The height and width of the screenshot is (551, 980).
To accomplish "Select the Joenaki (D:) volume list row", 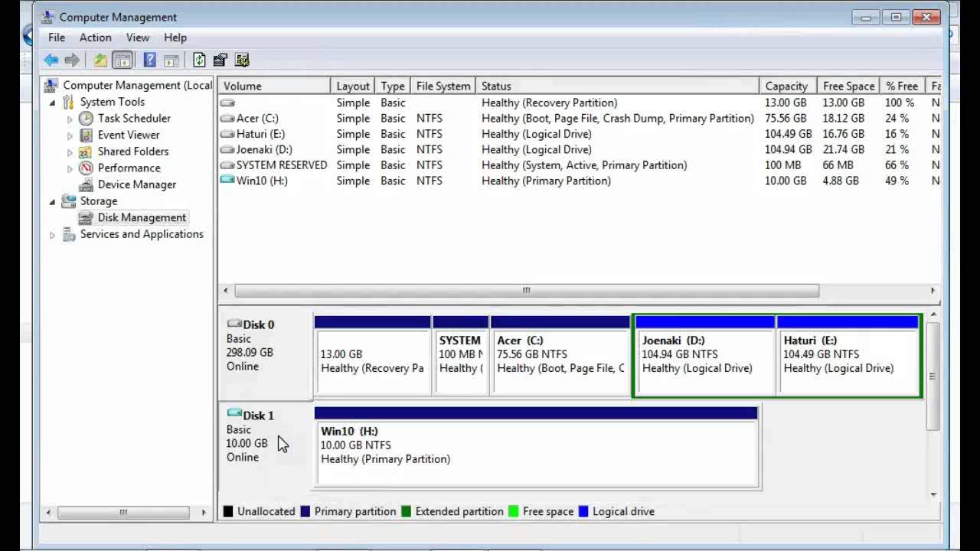I will [x=580, y=149].
